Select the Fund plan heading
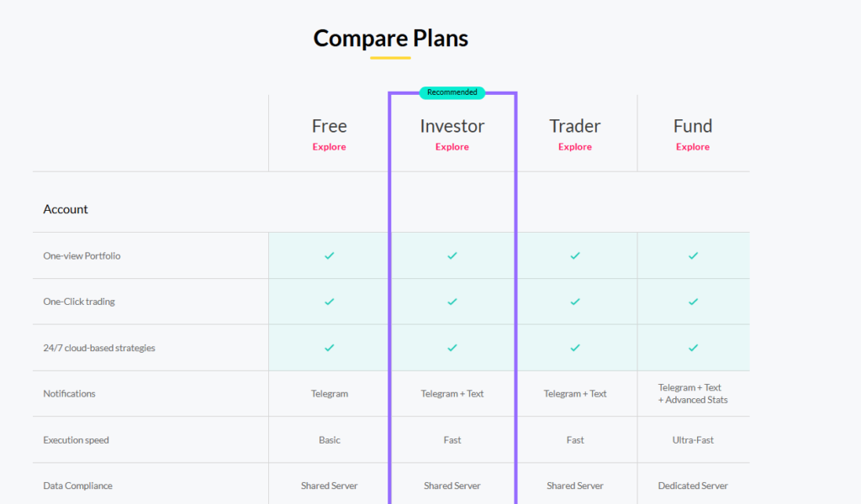861x504 pixels. coord(693,126)
